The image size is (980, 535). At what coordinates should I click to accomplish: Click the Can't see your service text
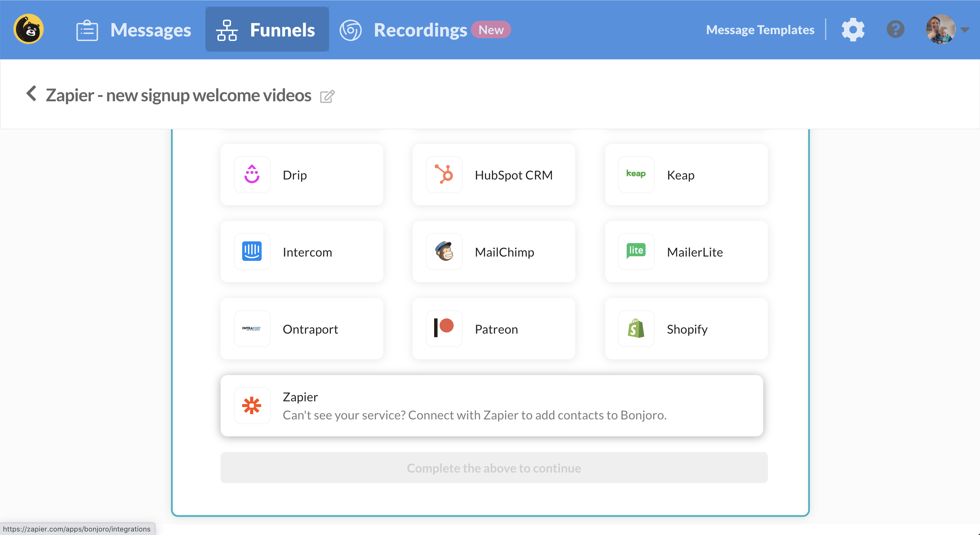click(474, 415)
